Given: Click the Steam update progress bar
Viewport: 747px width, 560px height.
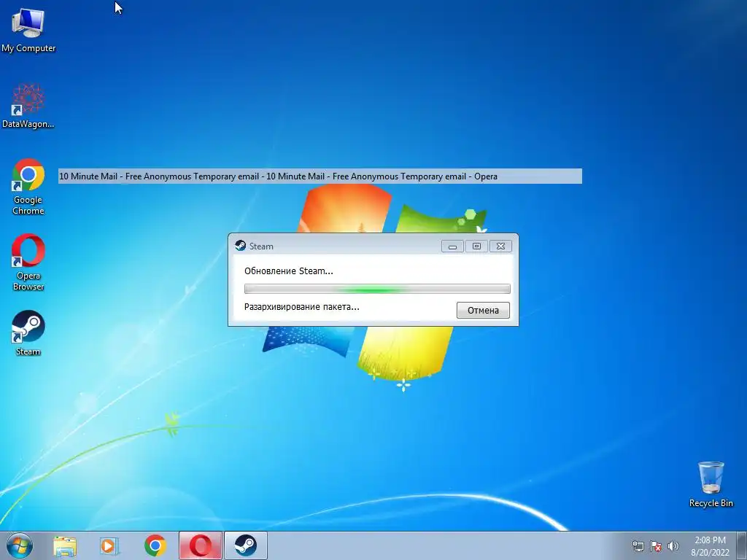Looking at the screenshot, I should (377, 289).
